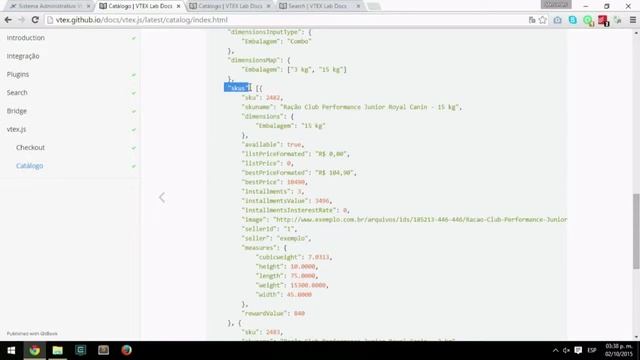640x360 pixels.
Task: Click the checkmark next to Catálogo
Action: 133,166
